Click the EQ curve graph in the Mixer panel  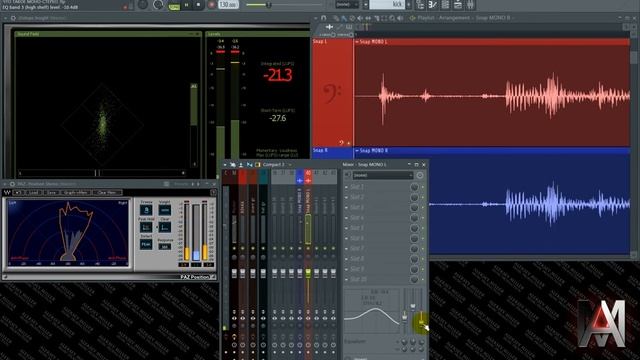coord(371,310)
